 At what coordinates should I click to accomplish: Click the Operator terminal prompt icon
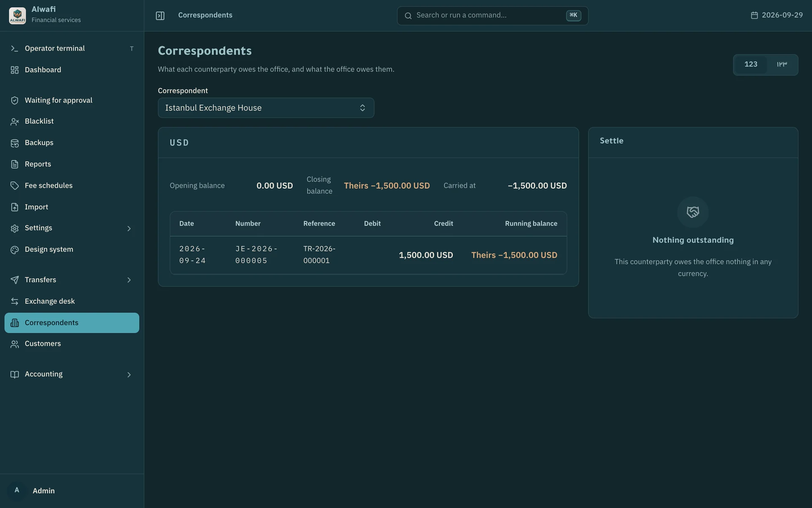click(14, 49)
